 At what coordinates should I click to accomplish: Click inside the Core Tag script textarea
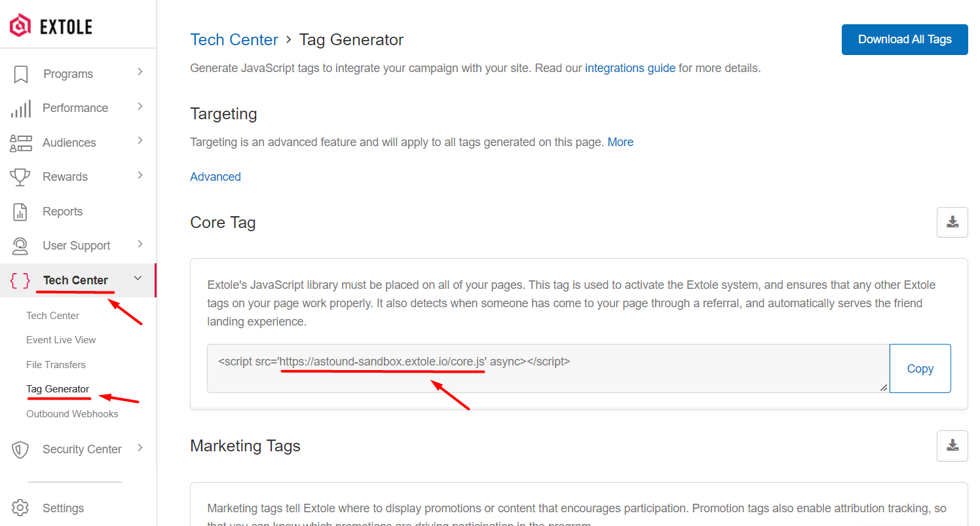[x=548, y=369]
